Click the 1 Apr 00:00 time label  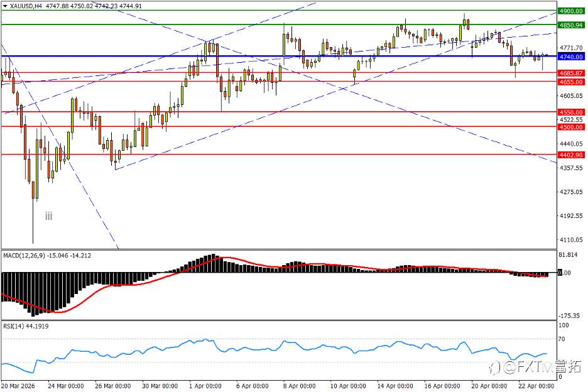(205, 386)
